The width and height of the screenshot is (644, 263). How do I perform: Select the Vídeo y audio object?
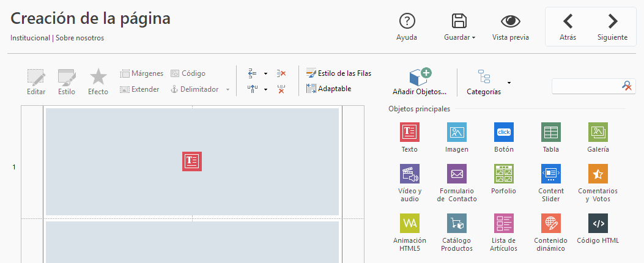(409, 174)
